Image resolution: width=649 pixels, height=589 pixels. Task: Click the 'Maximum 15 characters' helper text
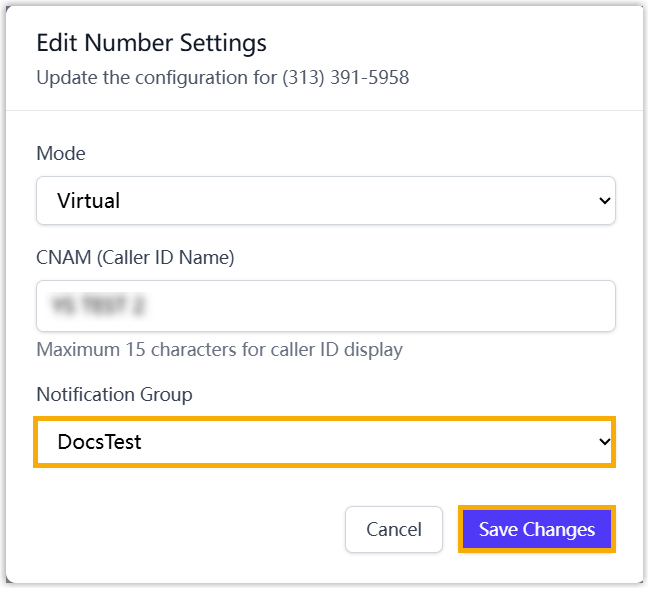point(219,350)
